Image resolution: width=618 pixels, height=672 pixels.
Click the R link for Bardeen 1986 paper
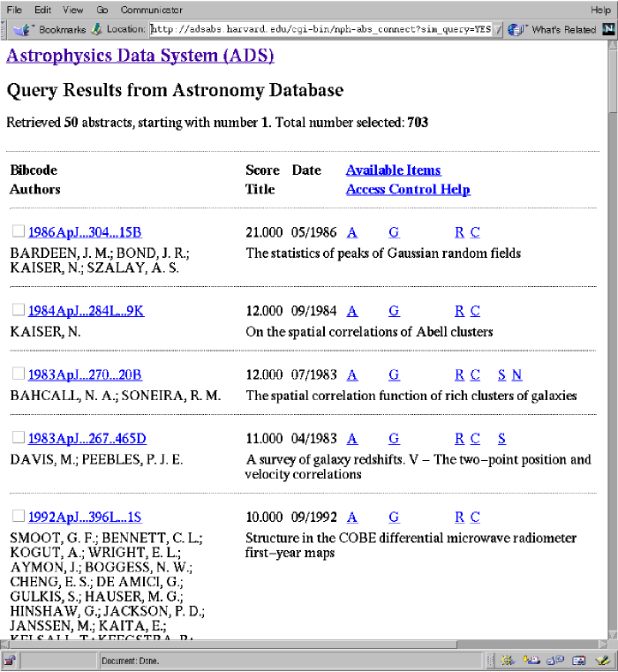pyautogui.click(x=459, y=232)
